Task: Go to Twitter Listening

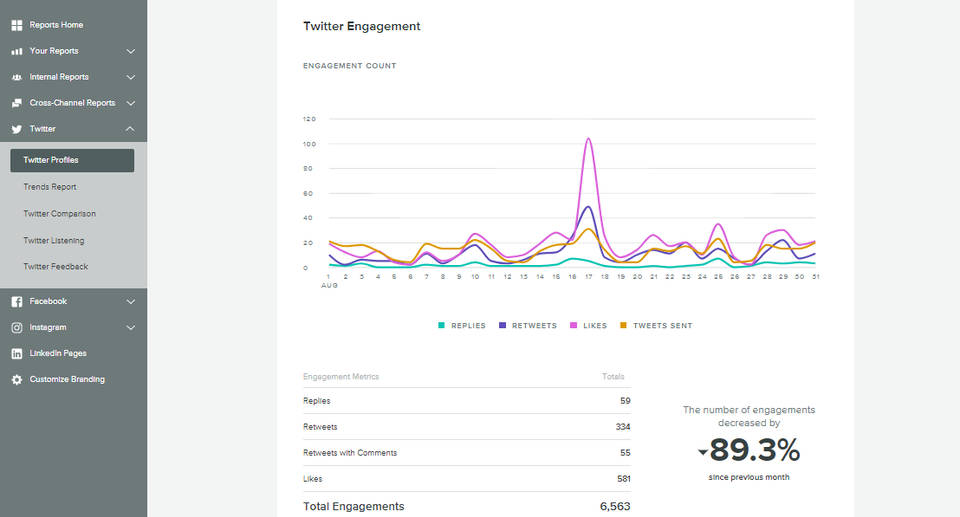Action: point(54,240)
